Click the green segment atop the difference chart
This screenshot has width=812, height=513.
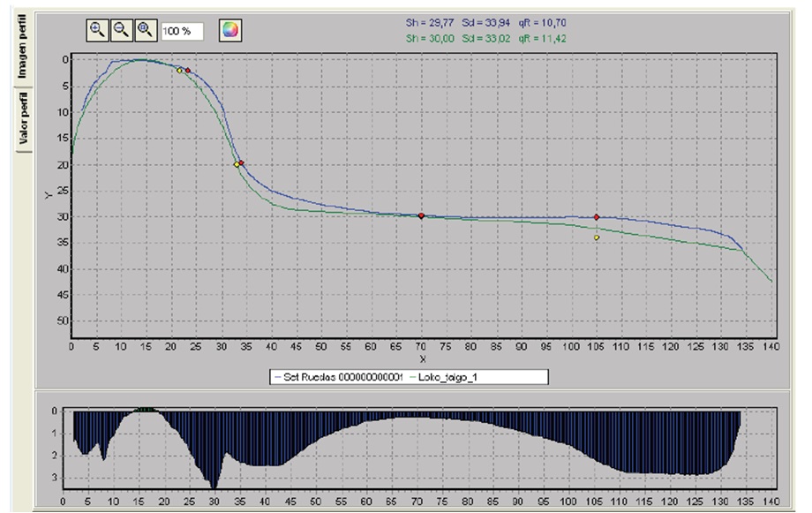tap(146, 410)
